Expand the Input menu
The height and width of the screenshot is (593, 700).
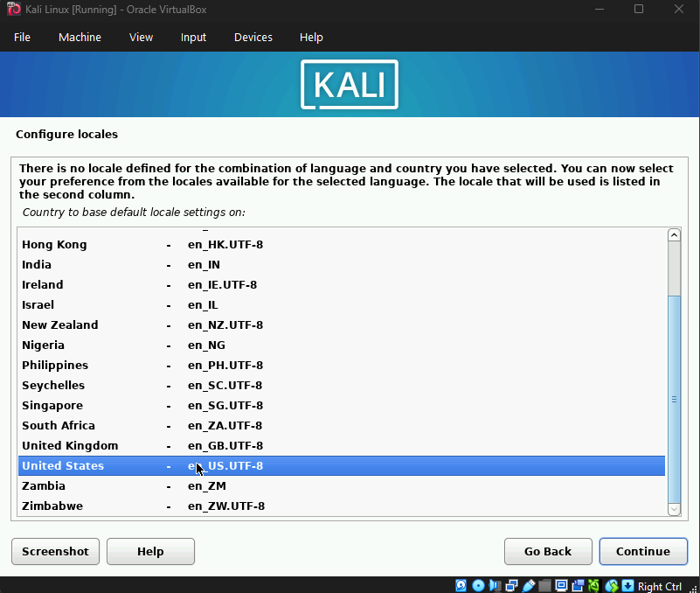tap(193, 38)
